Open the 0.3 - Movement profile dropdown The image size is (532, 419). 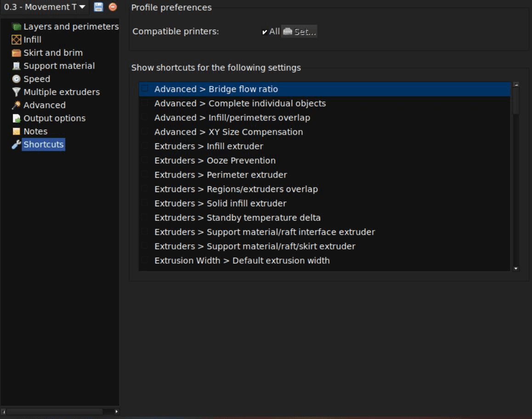[45, 7]
